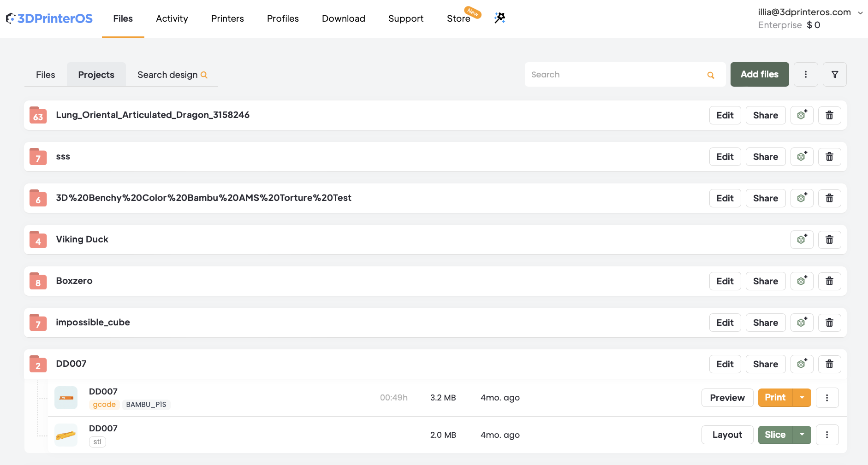The image size is (868, 465).
Task: Click the cube icon on the Boxzero row
Action: click(x=802, y=281)
